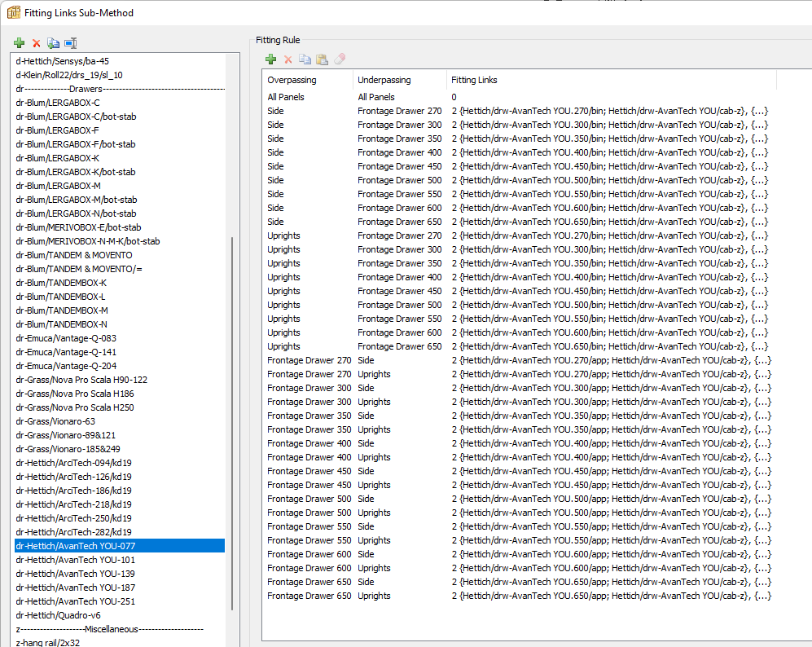812x647 pixels.
Task: Select d-Hettich/Sensys/ba-45 list entry
Action: pyautogui.click(x=120, y=61)
